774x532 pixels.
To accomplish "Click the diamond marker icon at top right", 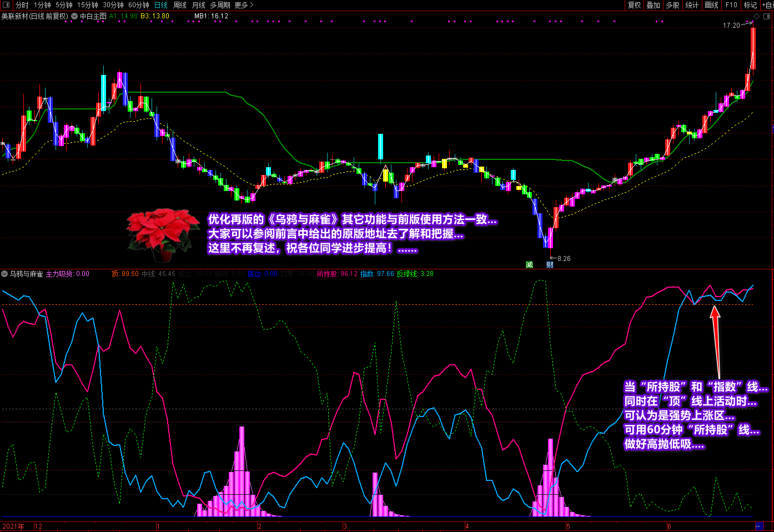I will (756, 17).
